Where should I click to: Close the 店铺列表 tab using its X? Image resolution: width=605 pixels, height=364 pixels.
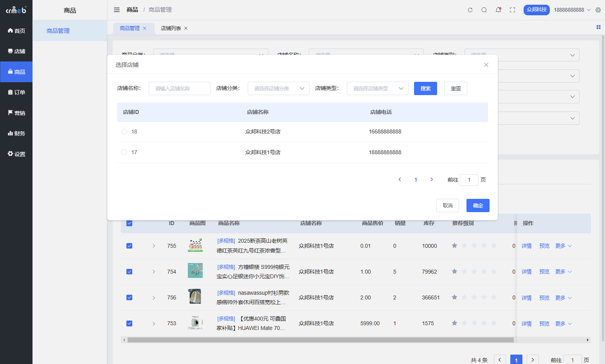pos(186,28)
